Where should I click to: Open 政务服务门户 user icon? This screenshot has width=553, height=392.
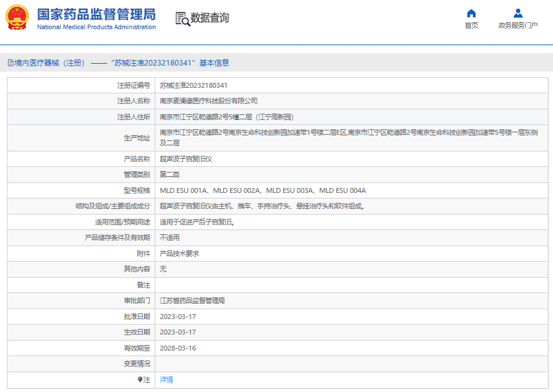click(518, 14)
